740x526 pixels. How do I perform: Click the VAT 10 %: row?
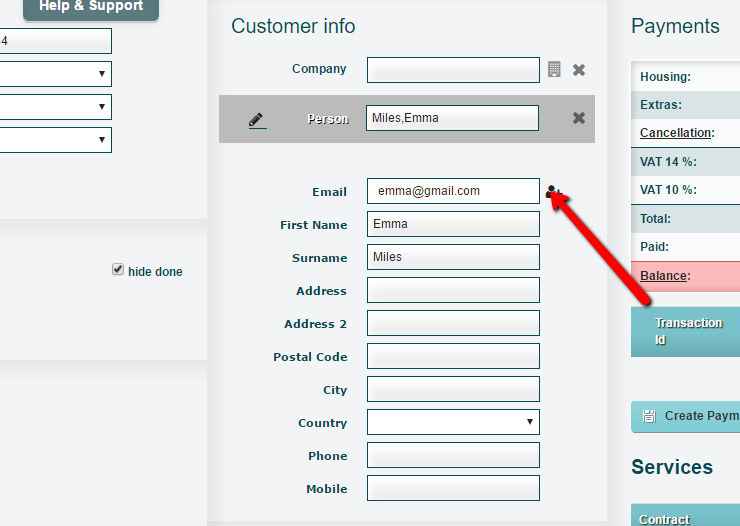(685, 190)
